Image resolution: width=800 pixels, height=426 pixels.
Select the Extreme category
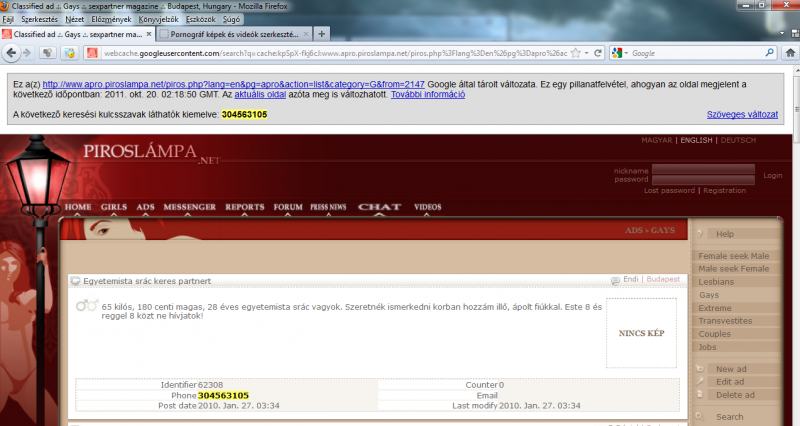[x=715, y=308]
